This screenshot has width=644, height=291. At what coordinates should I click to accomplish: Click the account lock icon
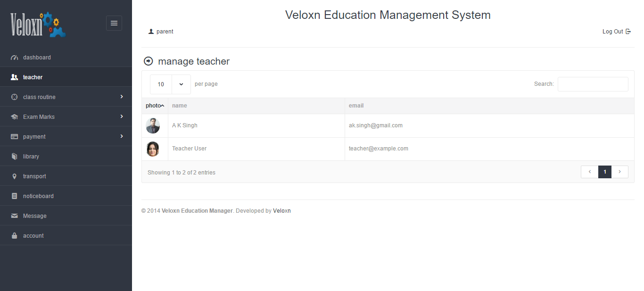tap(14, 236)
